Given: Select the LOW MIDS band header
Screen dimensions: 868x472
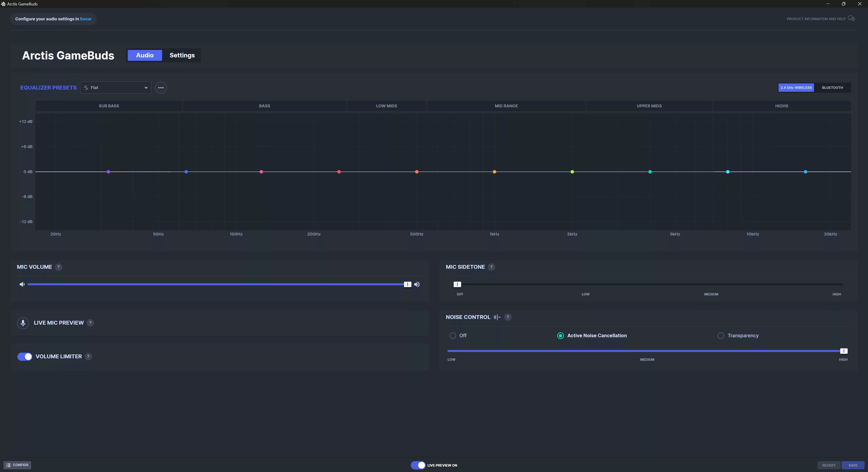Looking at the screenshot, I should pyautogui.click(x=387, y=106).
